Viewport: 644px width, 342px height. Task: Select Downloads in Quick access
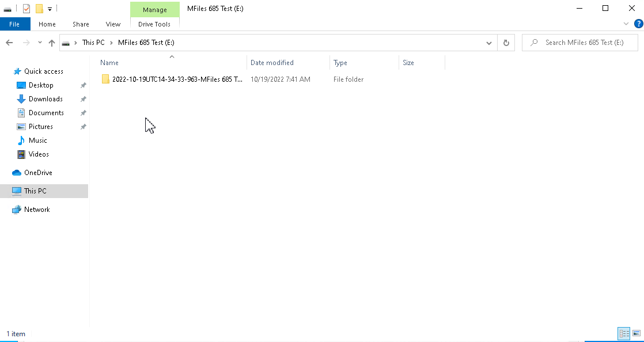(46, 99)
